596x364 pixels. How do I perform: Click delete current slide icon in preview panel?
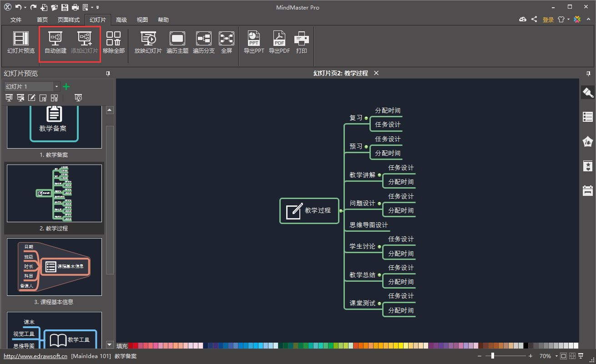(43, 98)
